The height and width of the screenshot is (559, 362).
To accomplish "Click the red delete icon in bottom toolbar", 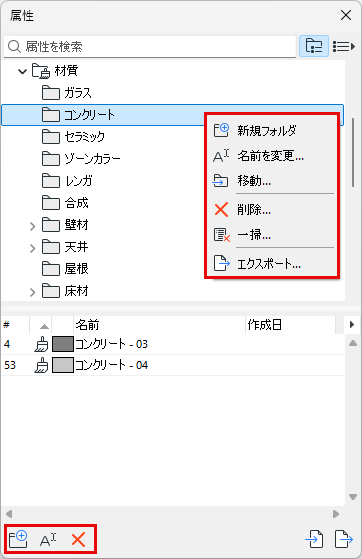I will click(78, 539).
